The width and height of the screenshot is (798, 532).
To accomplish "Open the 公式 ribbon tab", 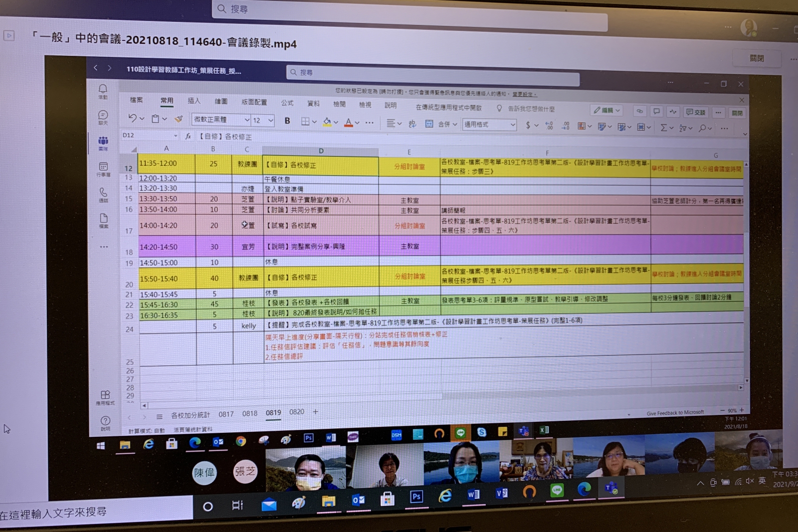I will pyautogui.click(x=287, y=103).
